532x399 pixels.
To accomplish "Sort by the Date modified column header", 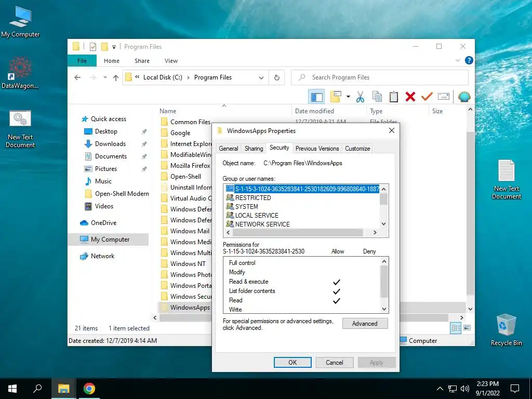I will tap(328, 111).
